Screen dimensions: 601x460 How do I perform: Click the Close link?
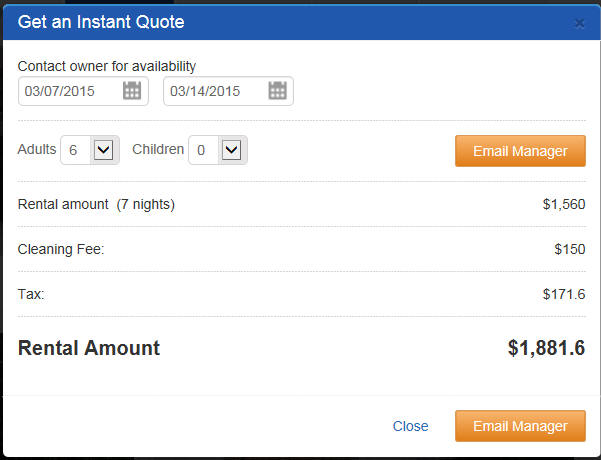[411, 426]
